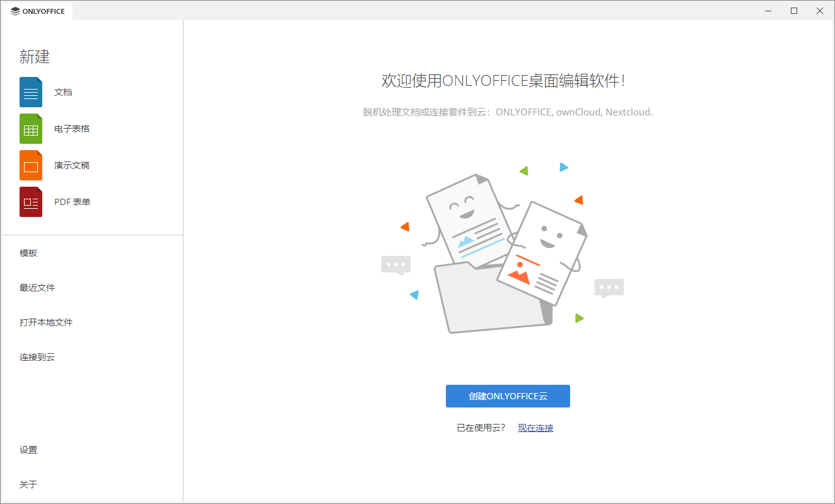Image resolution: width=835 pixels, height=504 pixels.
Task: Select the 电子表格 label under 新建
Action: [x=73, y=128]
